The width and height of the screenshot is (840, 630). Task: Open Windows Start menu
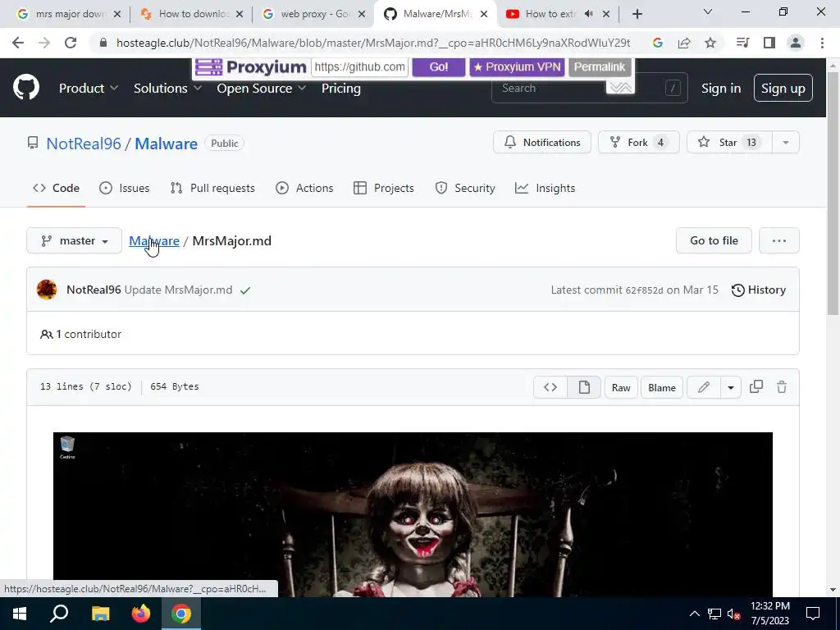coord(20,614)
